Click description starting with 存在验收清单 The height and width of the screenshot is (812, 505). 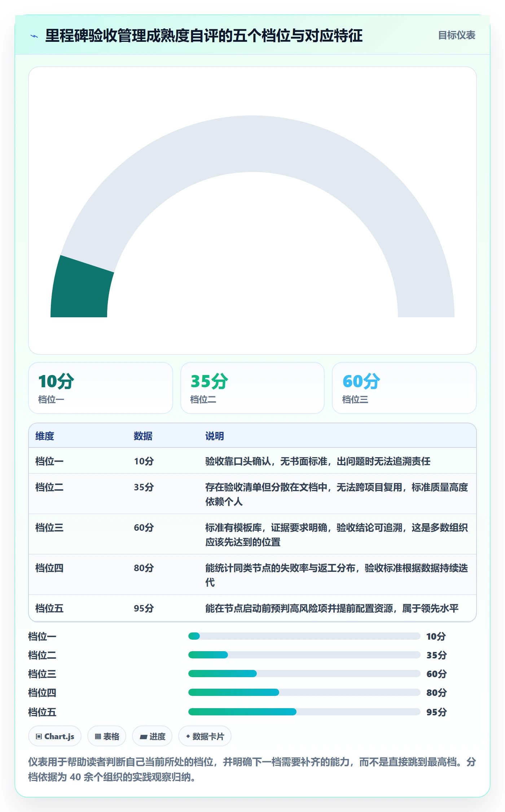tap(337, 494)
